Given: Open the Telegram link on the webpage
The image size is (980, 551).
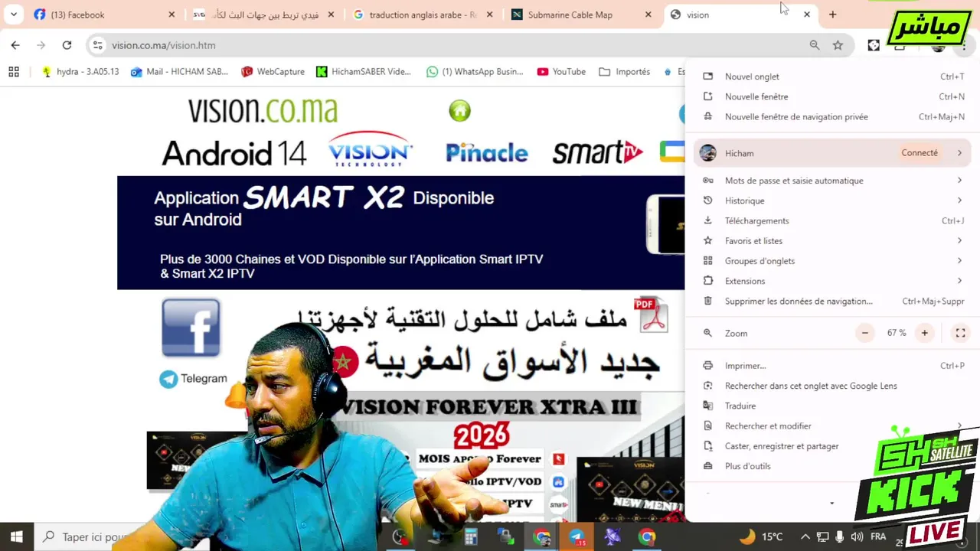Looking at the screenshot, I should (193, 379).
